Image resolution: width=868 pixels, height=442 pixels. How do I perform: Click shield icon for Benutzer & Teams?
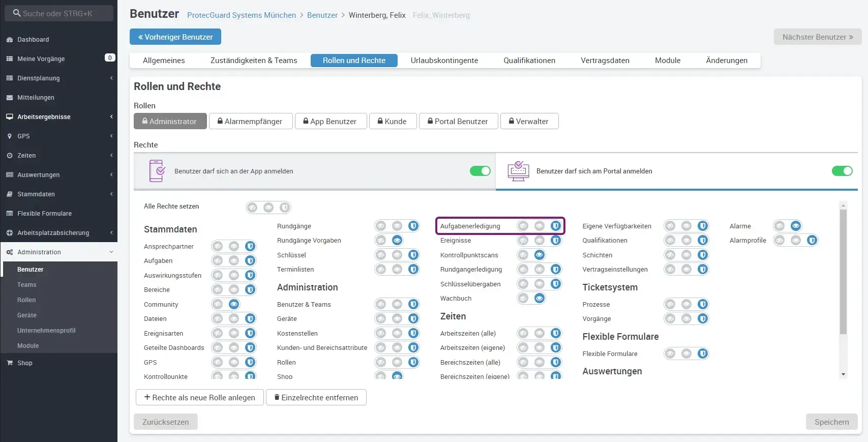click(413, 304)
